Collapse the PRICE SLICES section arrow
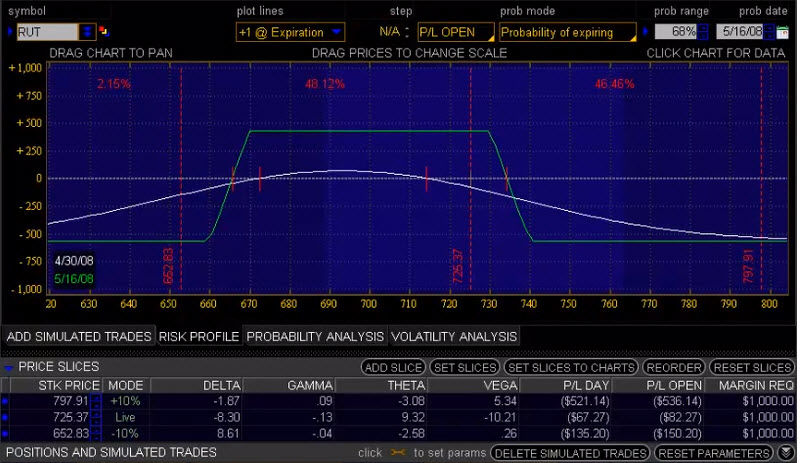The height and width of the screenshot is (463, 800). (8, 368)
